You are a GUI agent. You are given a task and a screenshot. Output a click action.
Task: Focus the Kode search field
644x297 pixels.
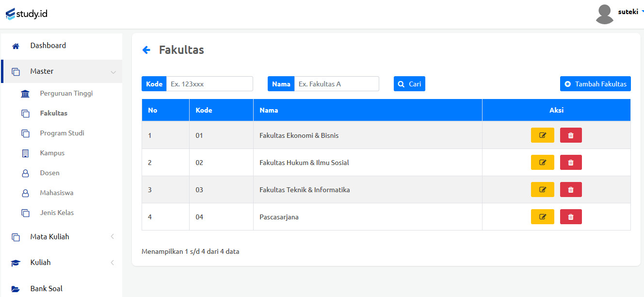(x=209, y=84)
